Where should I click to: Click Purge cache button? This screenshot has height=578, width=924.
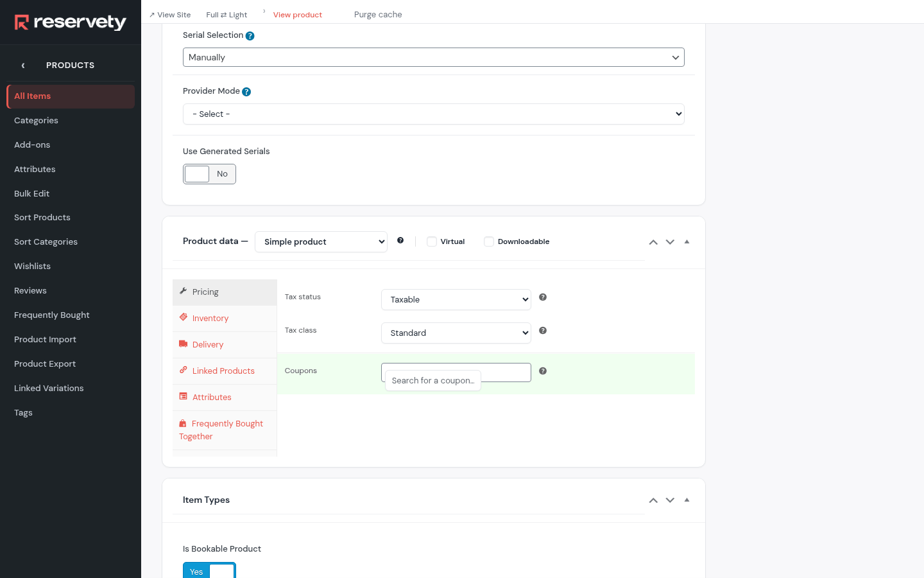pos(378,15)
